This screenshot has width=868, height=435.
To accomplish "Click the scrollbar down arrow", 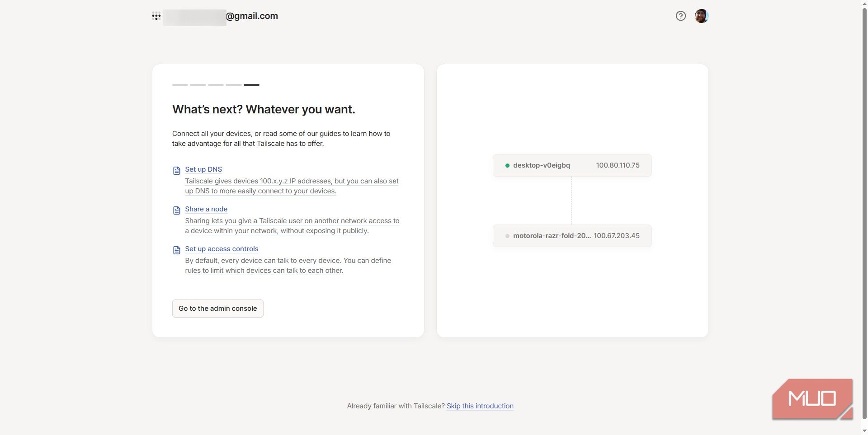I will (864, 431).
